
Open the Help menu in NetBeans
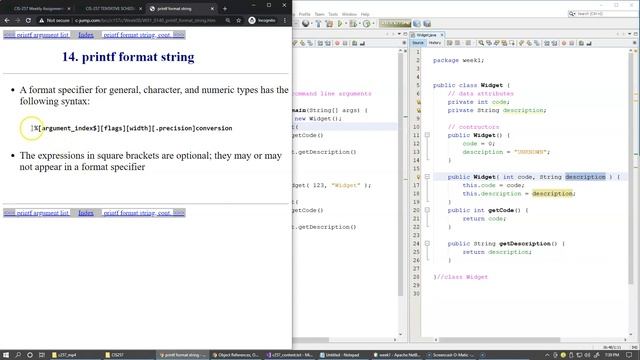[x=365, y=14]
